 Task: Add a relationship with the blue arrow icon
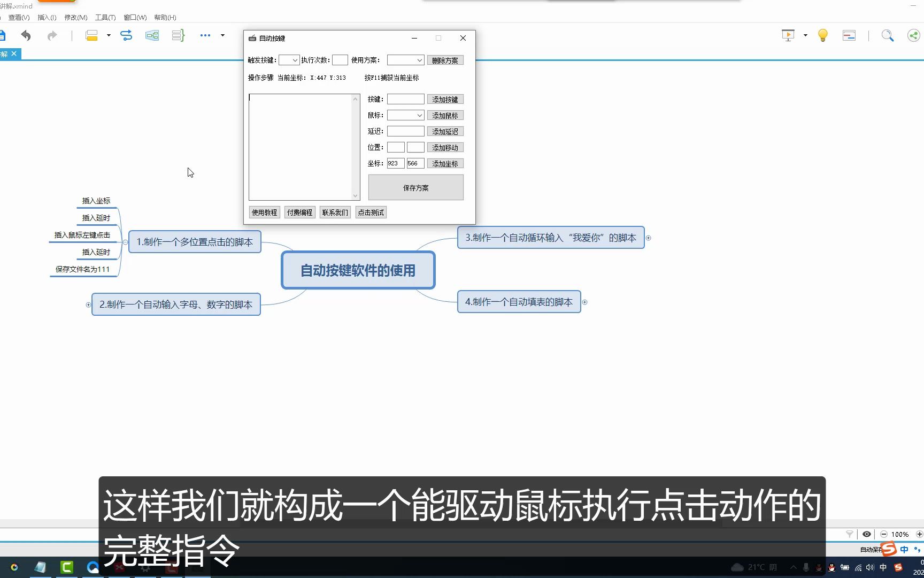pyautogui.click(x=126, y=36)
